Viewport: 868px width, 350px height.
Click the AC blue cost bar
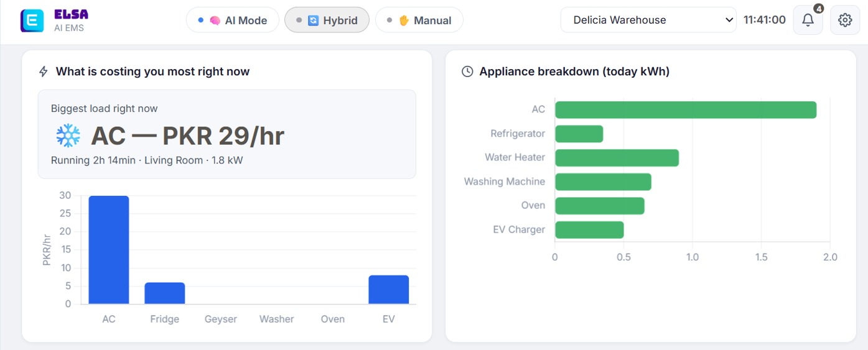pos(109,250)
